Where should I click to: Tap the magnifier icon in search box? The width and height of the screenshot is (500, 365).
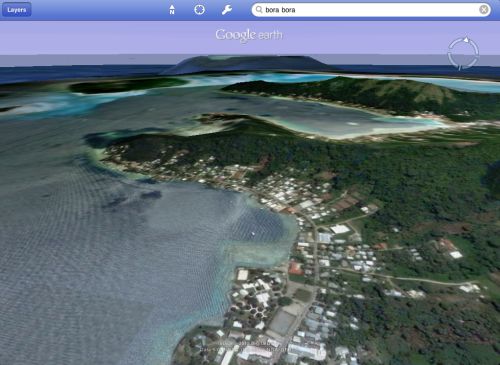pyautogui.click(x=259, y=10)
